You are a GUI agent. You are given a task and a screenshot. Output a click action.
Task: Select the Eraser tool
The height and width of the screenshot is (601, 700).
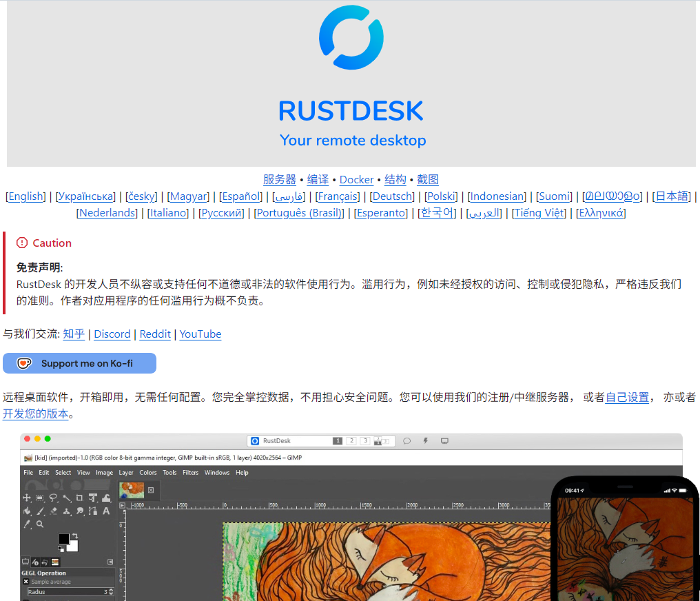[x=54, y=511]
